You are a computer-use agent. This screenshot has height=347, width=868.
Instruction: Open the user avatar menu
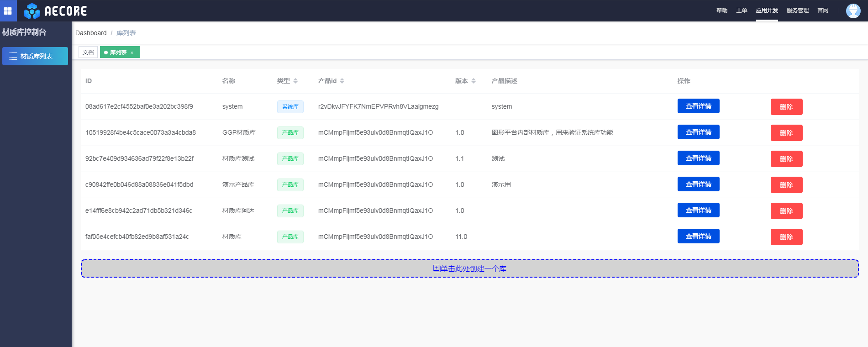(852, 11)
